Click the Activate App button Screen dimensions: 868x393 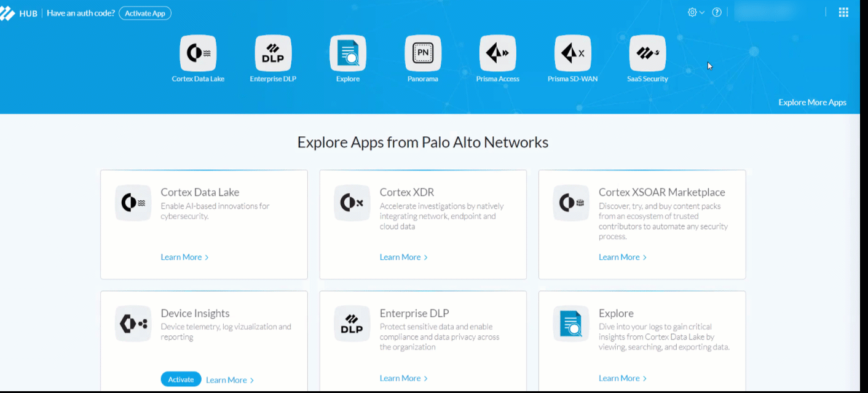coord(145,14)
